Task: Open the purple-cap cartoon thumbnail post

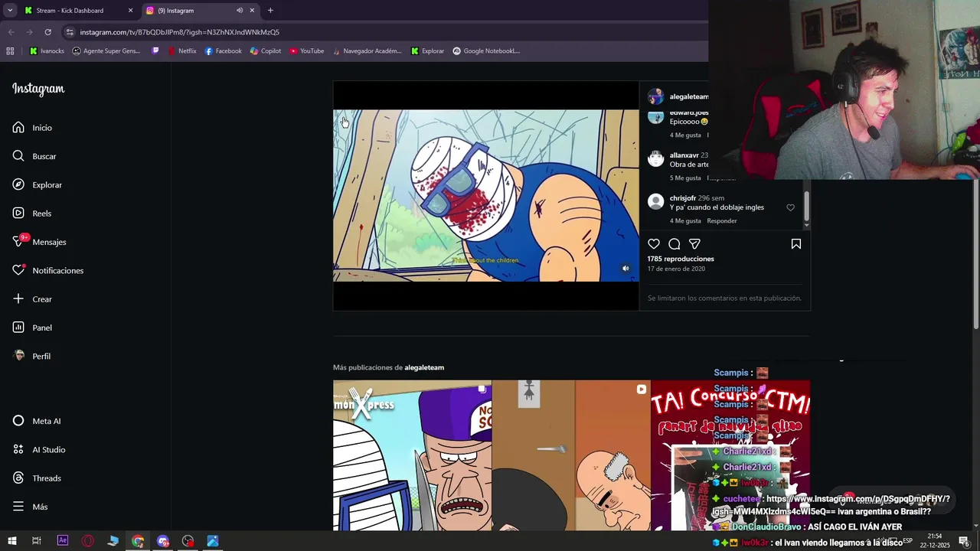Action: (412, 455)
